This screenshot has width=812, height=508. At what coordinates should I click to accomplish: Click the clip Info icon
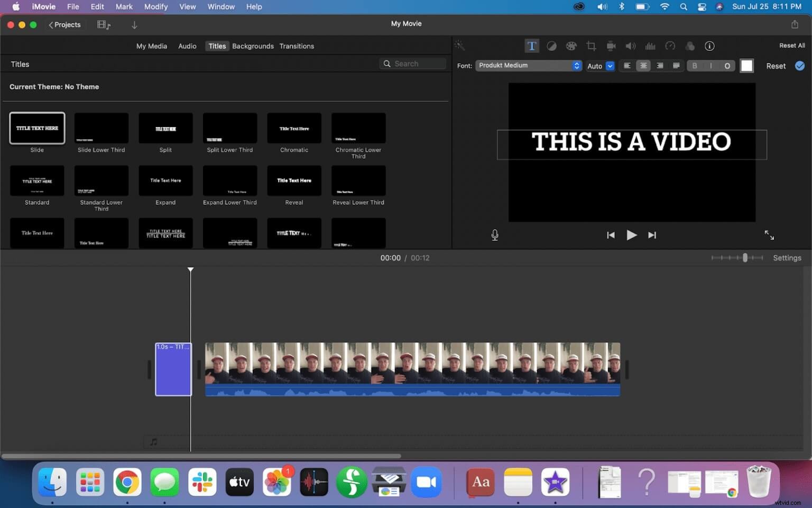[709, 46]
